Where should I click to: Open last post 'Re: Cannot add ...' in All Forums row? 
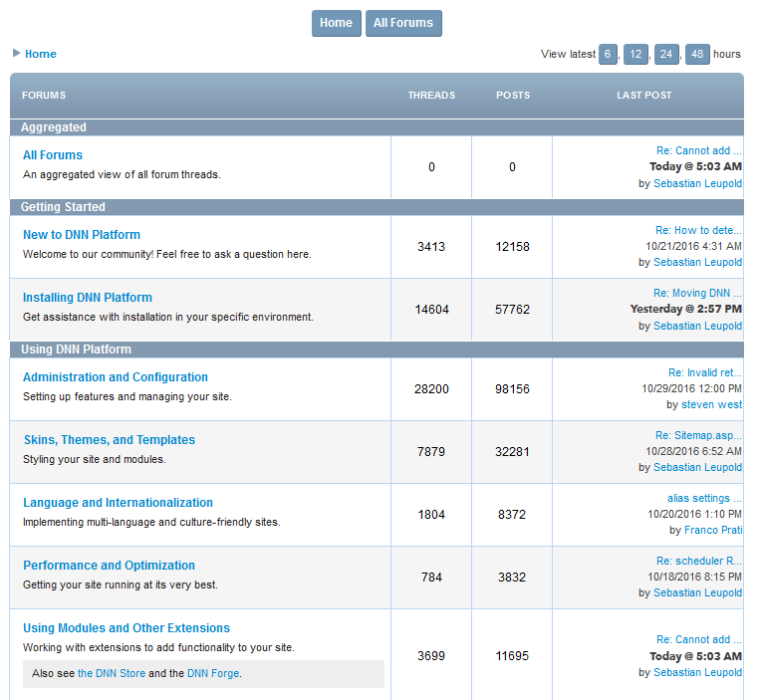(699, 150)
